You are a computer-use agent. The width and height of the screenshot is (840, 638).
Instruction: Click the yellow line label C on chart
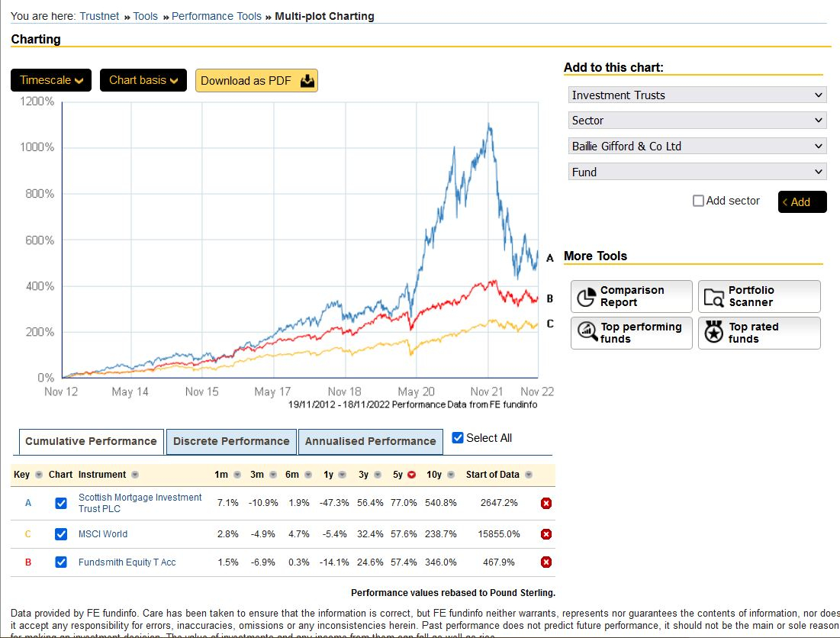point(549,324)
